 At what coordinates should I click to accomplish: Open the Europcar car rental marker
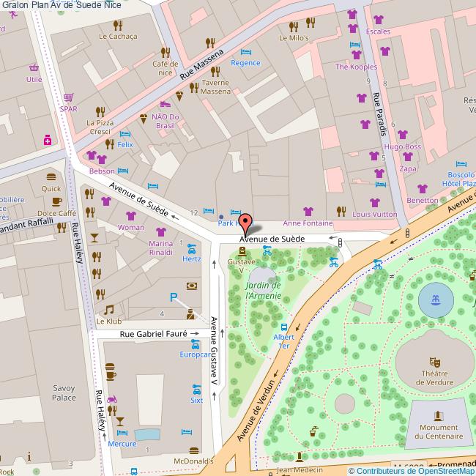pos(194,343)
